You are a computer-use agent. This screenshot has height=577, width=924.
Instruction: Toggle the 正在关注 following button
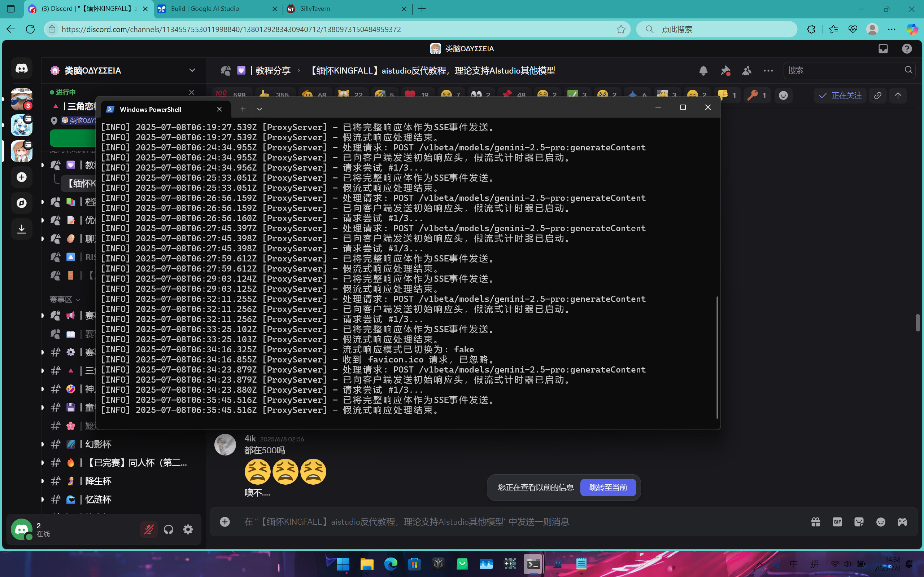click(x=840, y=96)
